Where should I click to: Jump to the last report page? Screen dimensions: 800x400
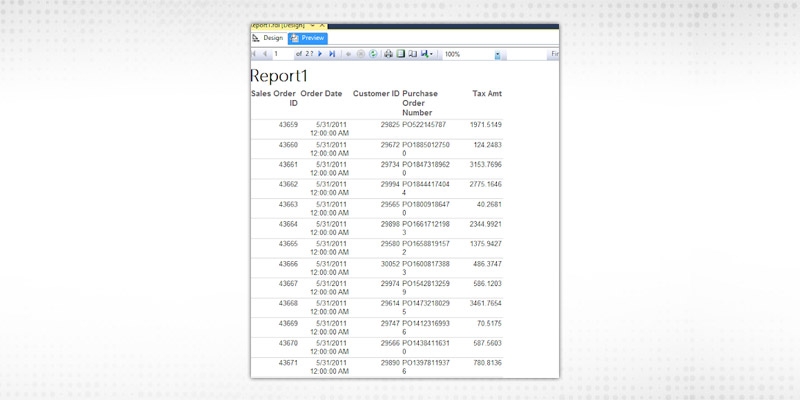click(x=331, y=54)
